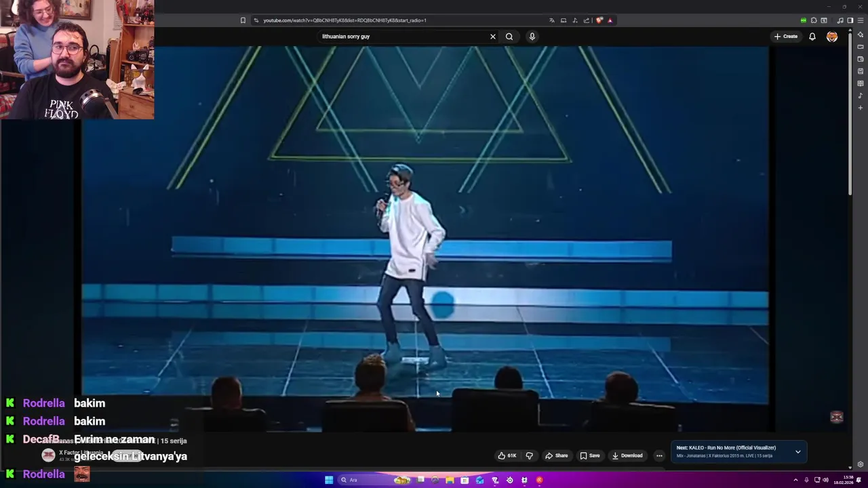Viewport: 868px width, 488px height.
Task: Click the browser media control music icon
Action: click(x=840, y=20)
